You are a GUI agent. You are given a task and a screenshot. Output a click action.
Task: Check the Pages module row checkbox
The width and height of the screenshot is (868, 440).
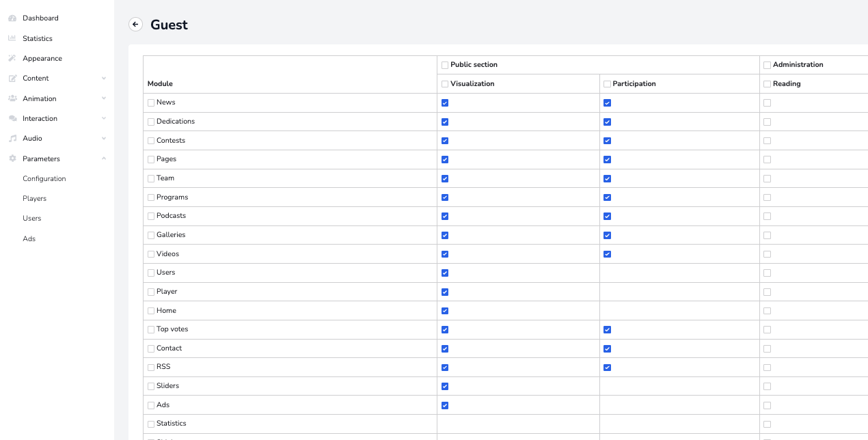151,159
